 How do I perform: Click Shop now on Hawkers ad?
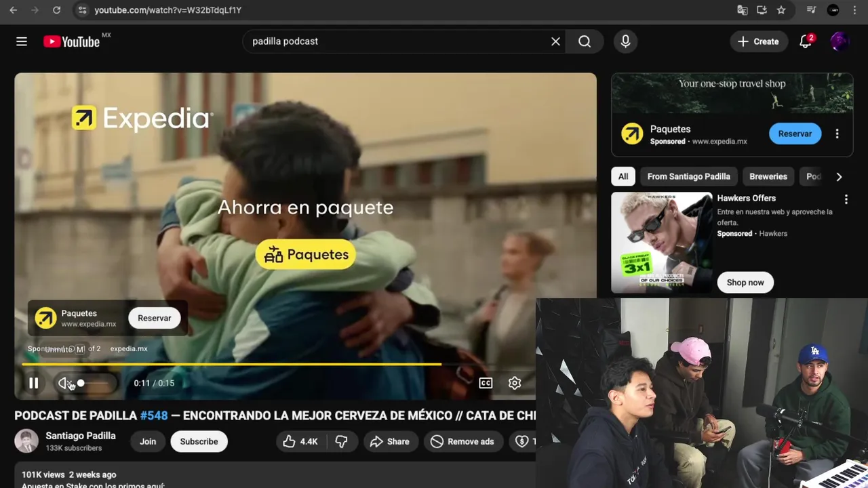(x=745, y=283)
